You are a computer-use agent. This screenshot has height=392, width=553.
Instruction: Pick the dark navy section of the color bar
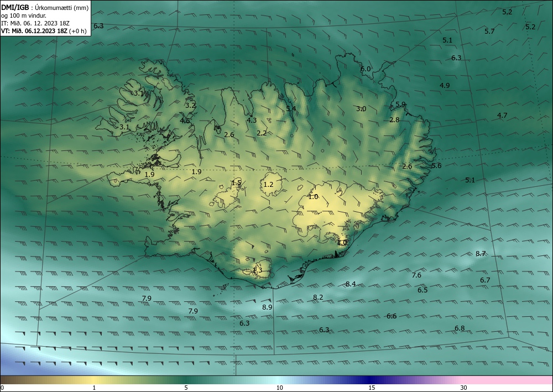click(x=368, y=380)
